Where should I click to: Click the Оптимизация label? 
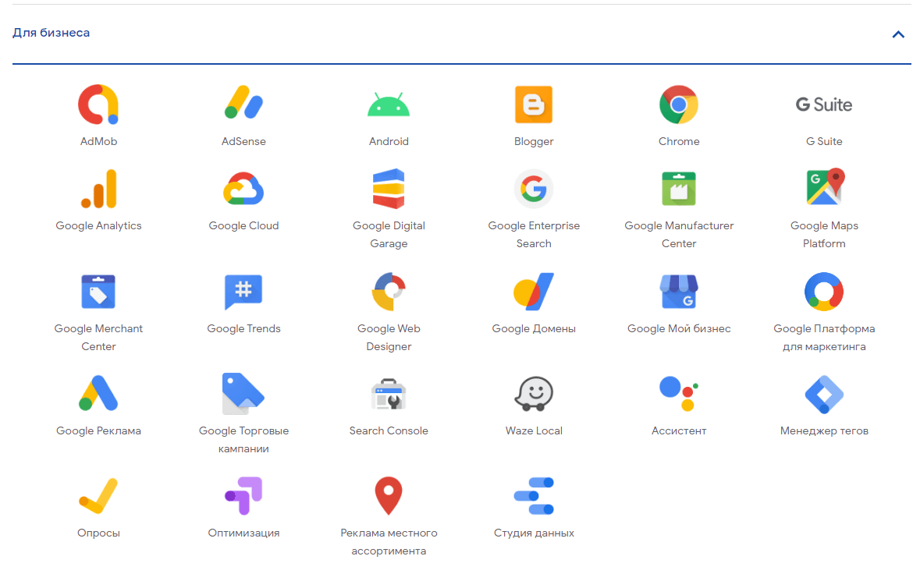tap(243, 533)
